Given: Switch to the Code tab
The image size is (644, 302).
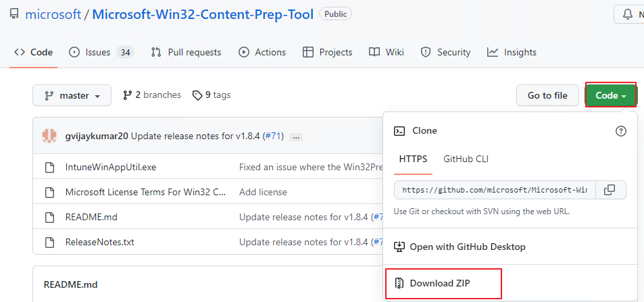Looking at the screenshot, I should [x=33, y=52].
